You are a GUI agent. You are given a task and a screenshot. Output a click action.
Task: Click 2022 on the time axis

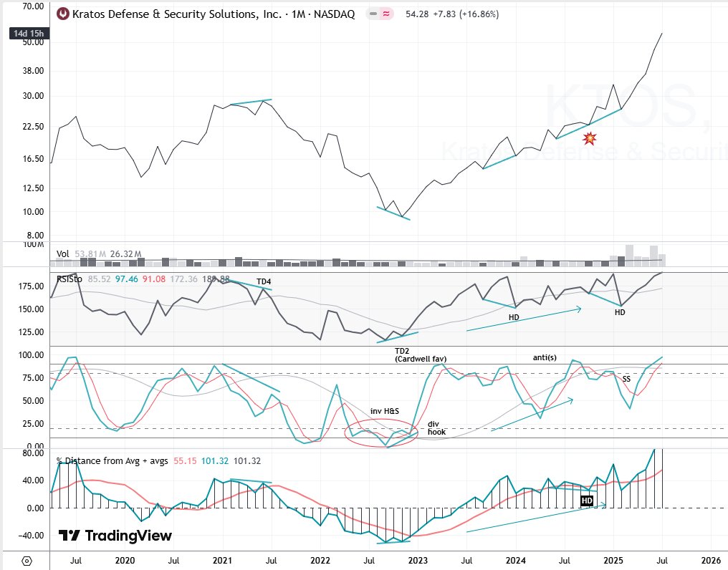click(320, 560)
